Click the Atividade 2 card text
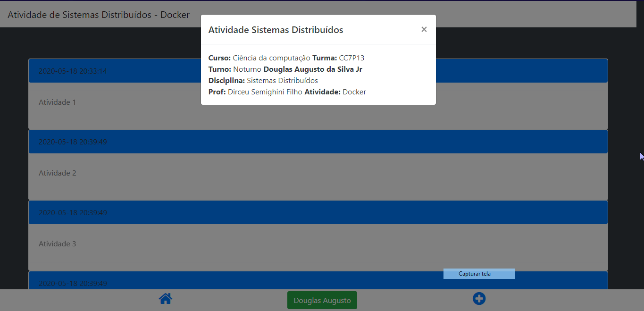The width and height of the screenshot is (644, 311). 57,173
